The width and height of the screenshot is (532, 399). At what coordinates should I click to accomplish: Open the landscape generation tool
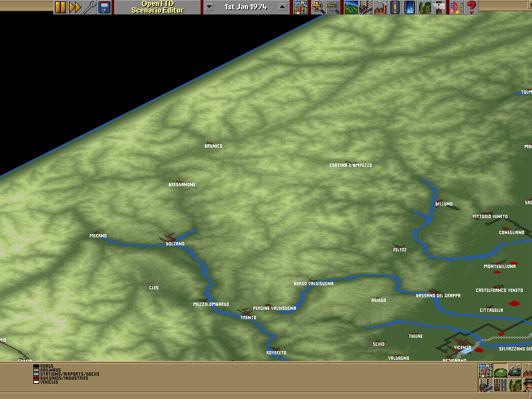point(350,7)
